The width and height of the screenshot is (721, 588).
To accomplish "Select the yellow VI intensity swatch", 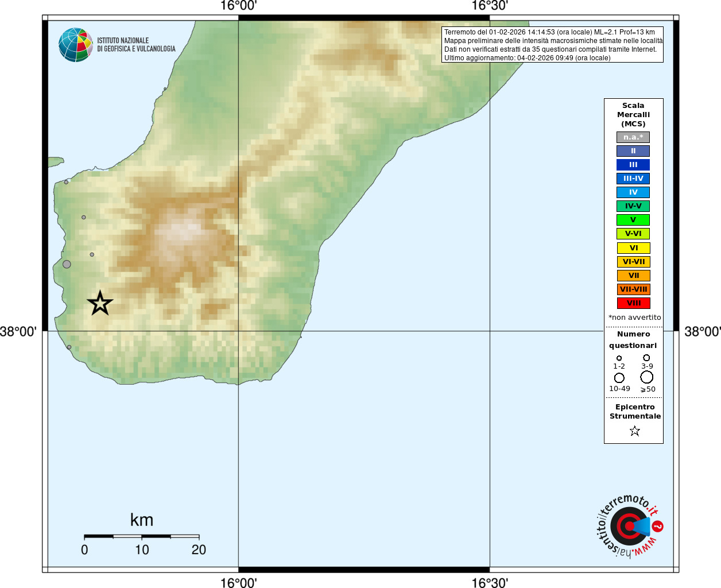I will tap(633, 248).
